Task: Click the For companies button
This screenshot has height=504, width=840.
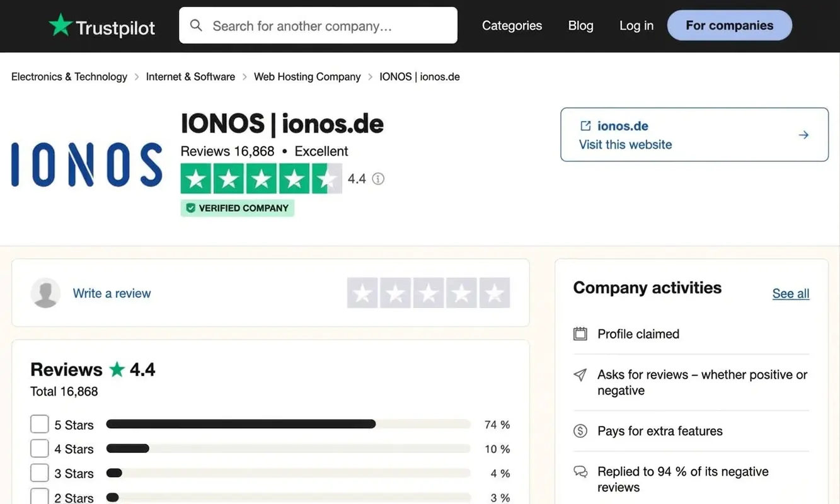Action: [729, 25]
